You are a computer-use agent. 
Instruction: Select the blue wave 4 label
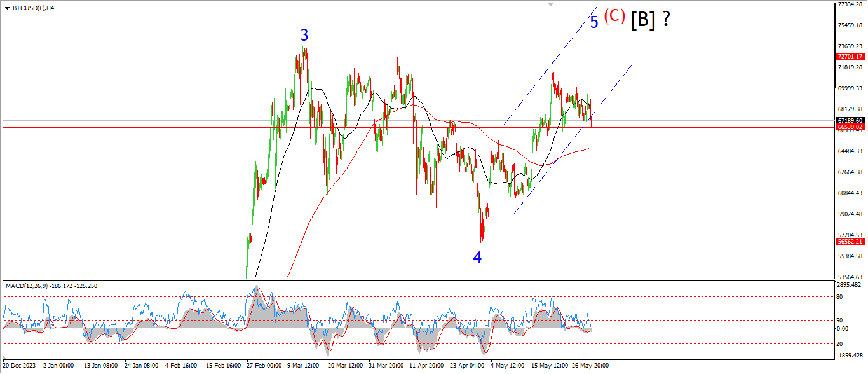click(477, 257)
